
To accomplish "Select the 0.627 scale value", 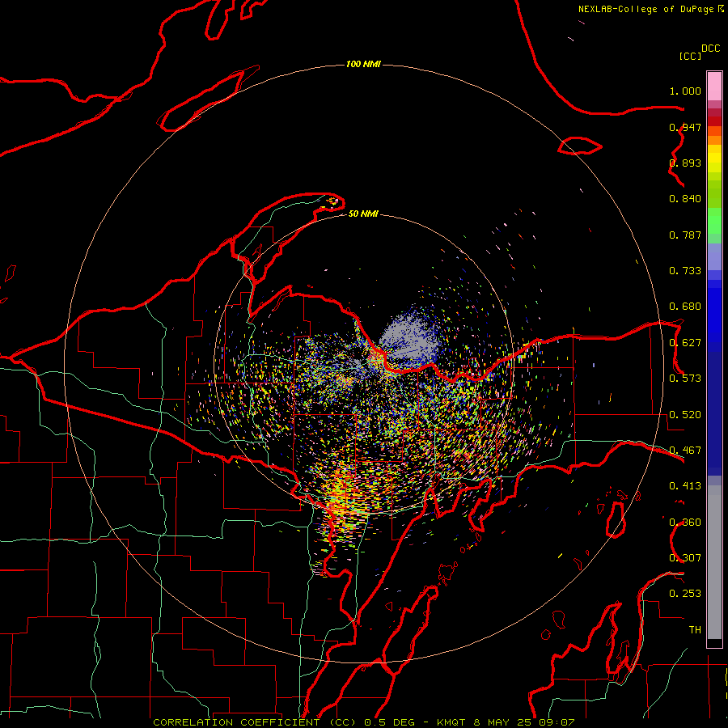I will coord(685,343).
